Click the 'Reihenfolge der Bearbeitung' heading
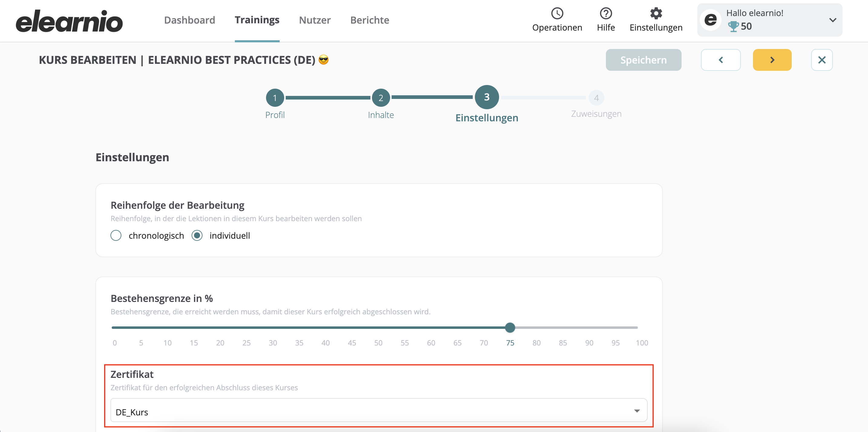This screenshot has height=432, width=868. tap(177, 205)
